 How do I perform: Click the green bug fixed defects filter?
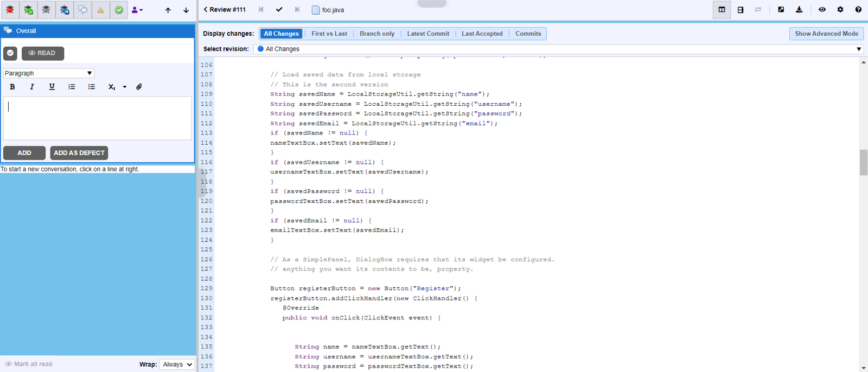point(28,10)
